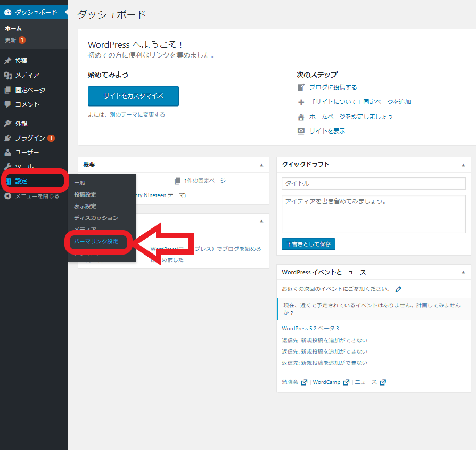This screenshot has width=476, height=450.
Task: Click the external link icon after ニュース
Action: click(x=383, y=382)
